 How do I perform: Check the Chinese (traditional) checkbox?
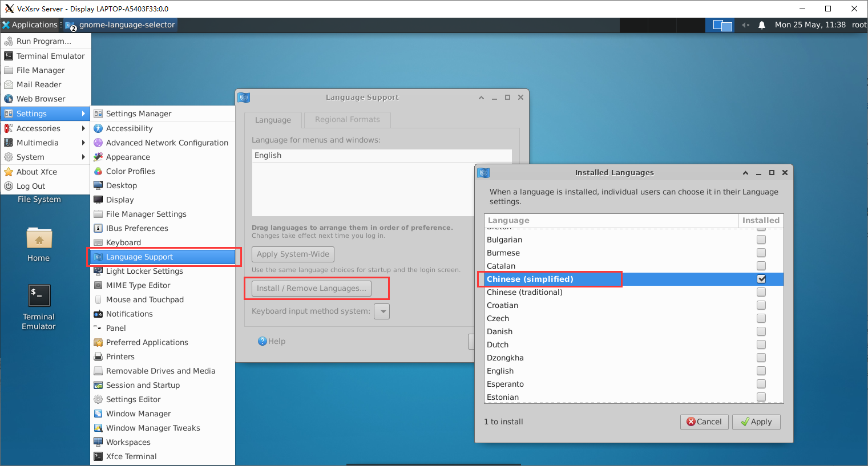click(x=761, y=291)
